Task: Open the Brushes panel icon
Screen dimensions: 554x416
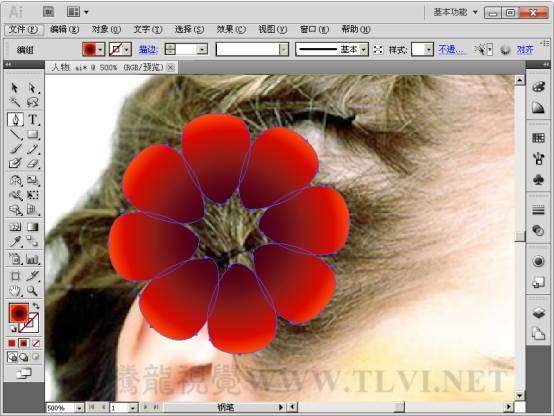Action: 538,159
